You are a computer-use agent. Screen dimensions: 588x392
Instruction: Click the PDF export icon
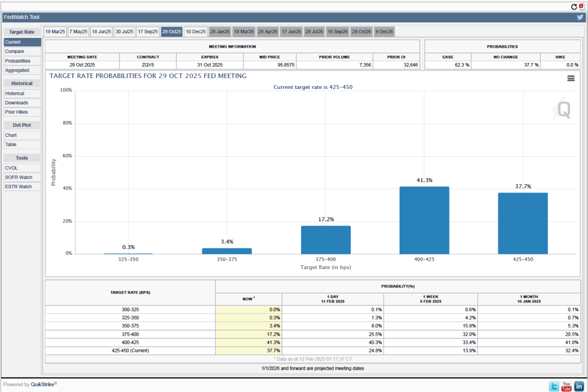[x=581, y=6]
